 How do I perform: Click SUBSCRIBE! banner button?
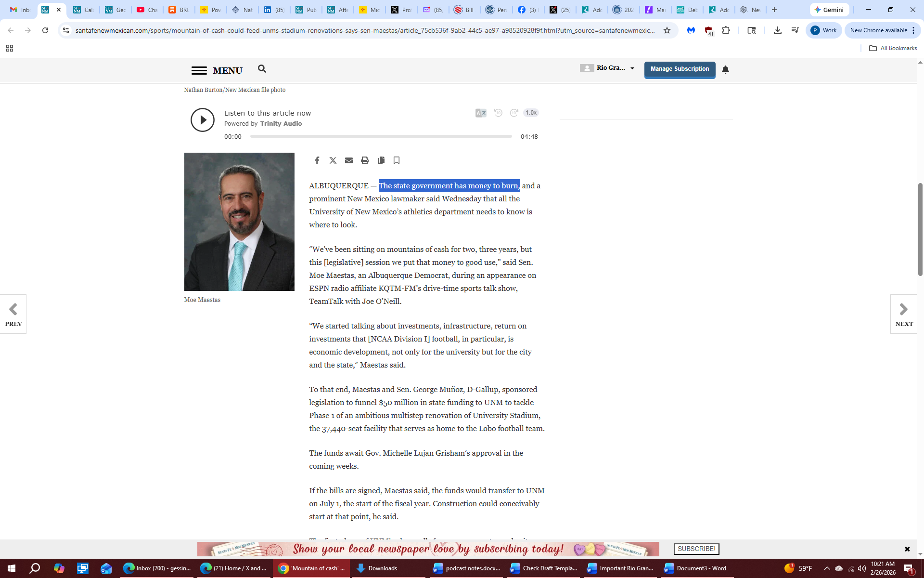pyautogui.click(x=696, y=549)
